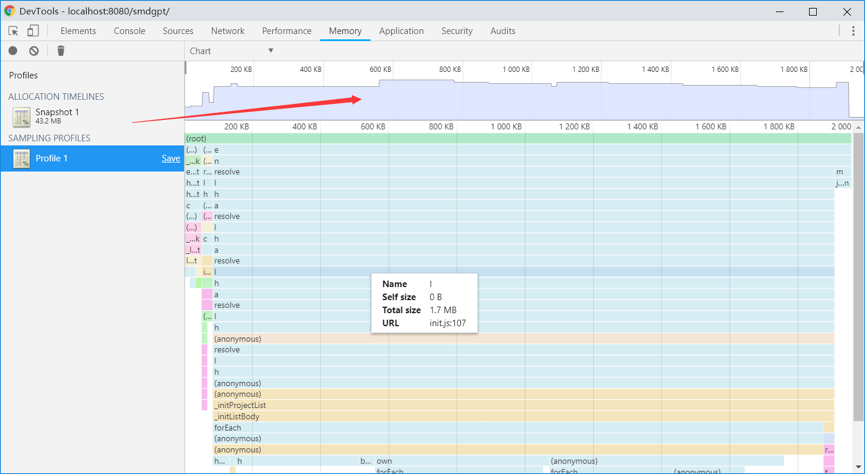Click the clear all profiles icon
This screenshot has height=474, width=865.
(x=34, y=51)
